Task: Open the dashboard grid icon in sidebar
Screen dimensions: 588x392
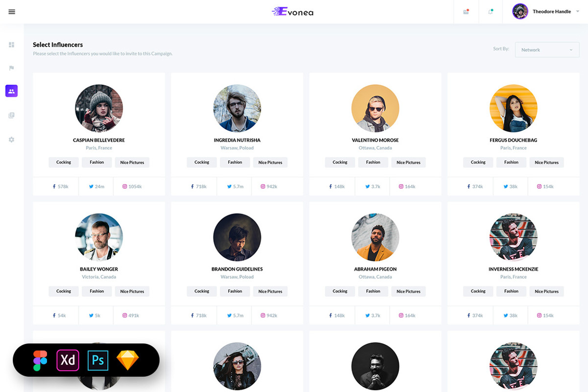Action: (11, 44)
